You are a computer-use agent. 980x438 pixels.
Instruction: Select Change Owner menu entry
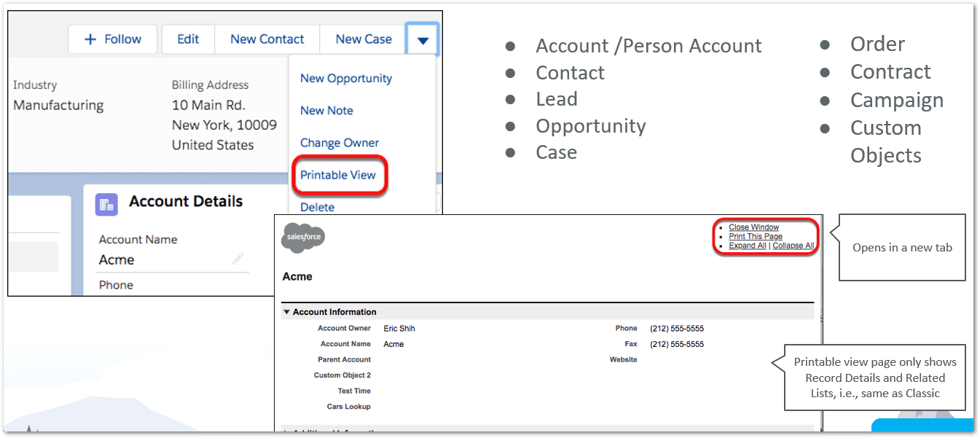pos(340,143)
